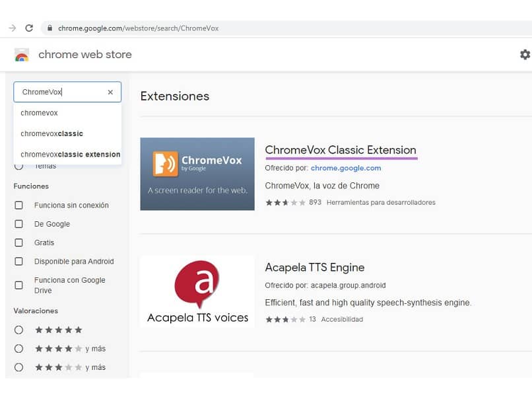Clear the search box with the X

[110, 92]
